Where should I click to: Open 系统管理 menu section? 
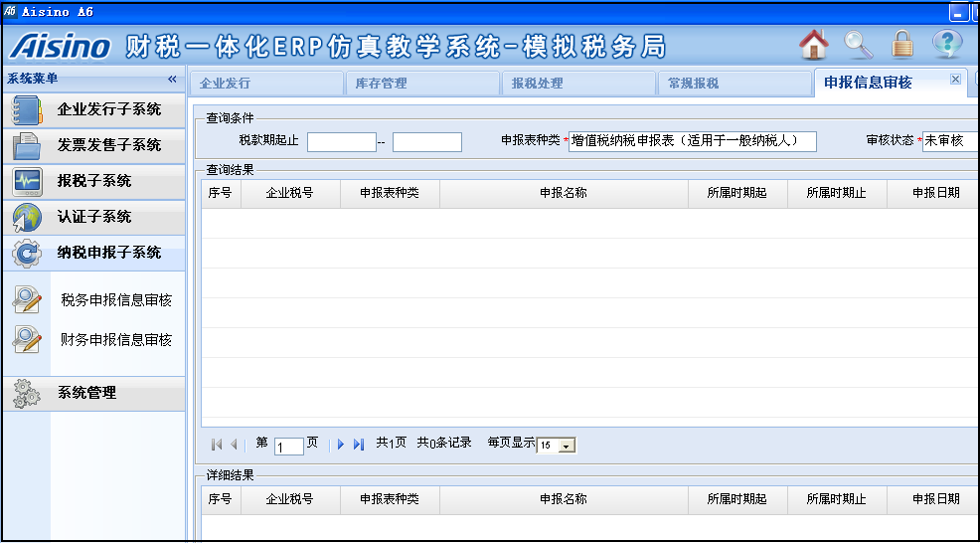pos(93,394)
